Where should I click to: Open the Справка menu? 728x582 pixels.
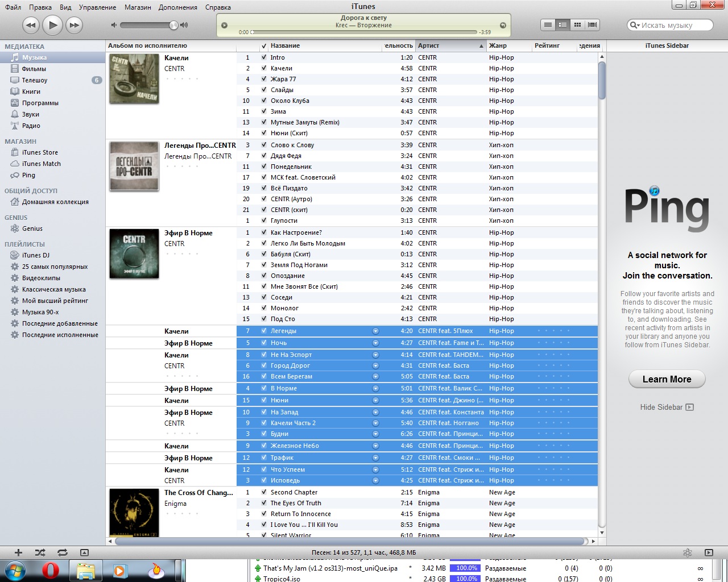pos(218,7)
